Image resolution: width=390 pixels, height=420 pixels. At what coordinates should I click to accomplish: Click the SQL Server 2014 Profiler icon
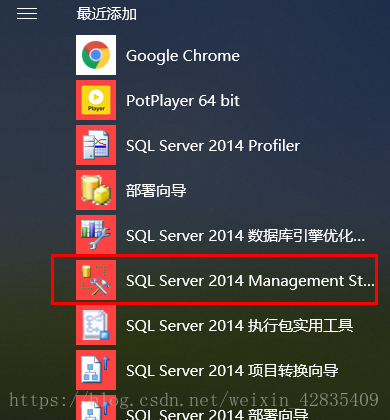click(96, 145)
